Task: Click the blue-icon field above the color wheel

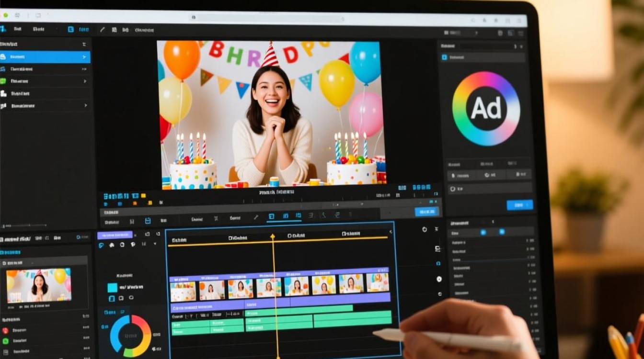Action: click(x=482, y=57)
